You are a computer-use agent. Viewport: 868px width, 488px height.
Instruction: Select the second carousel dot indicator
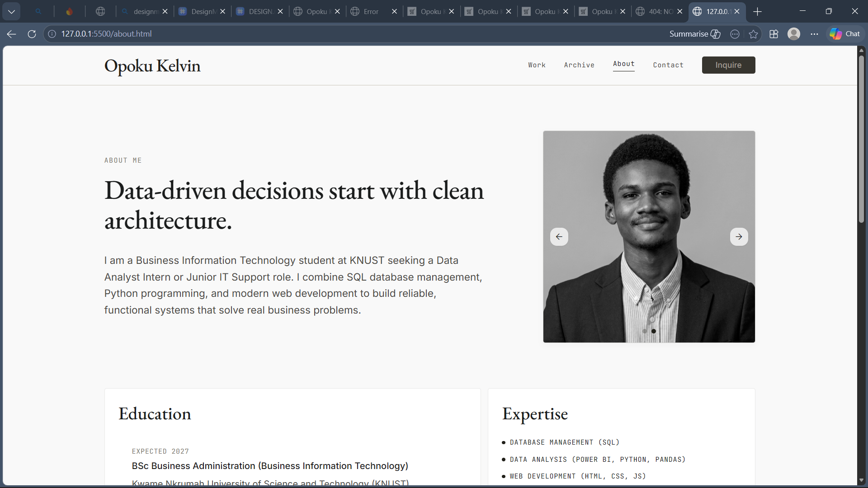tap(654, 331)
